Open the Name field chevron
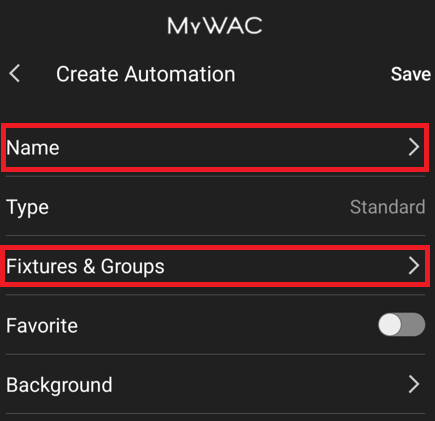435x421 pixels. click(x=414, y=147)
